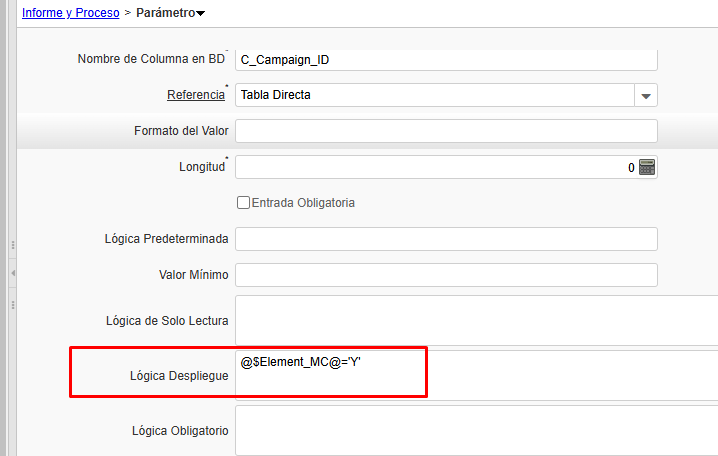Edit the Lógica Despliegue text area
718x456 pixels.
click(476, 375)
